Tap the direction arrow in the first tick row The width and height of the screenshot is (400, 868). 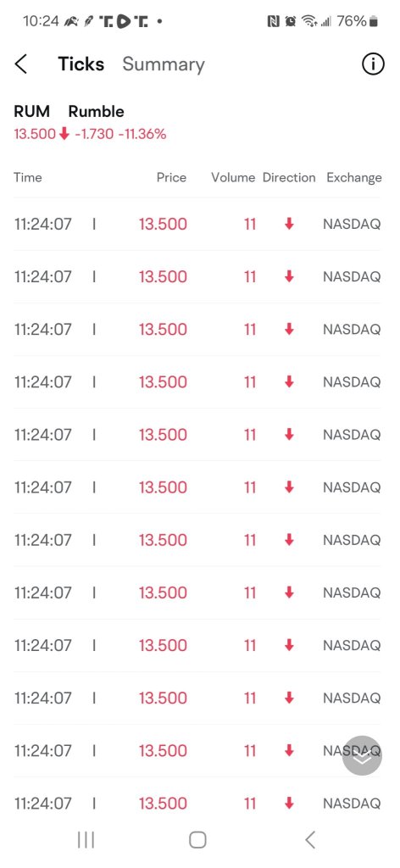[289, 224]
